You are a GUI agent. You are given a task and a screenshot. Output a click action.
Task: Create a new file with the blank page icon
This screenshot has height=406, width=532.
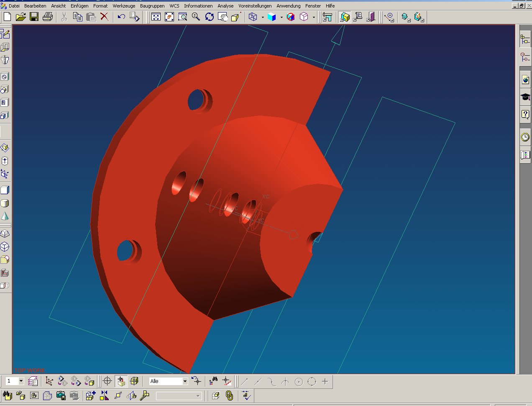click(8, 17)
